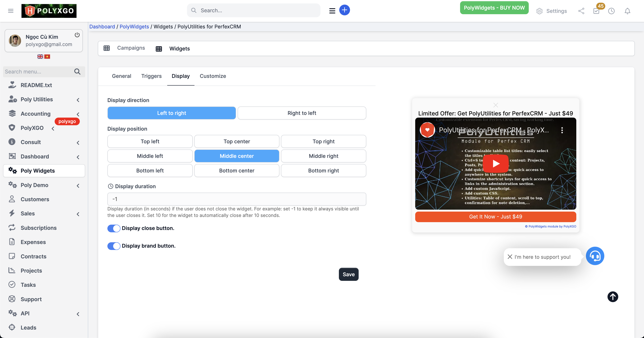Expand Sales submenu chevron
644x338 pixels.
click(x=78, y=214)
